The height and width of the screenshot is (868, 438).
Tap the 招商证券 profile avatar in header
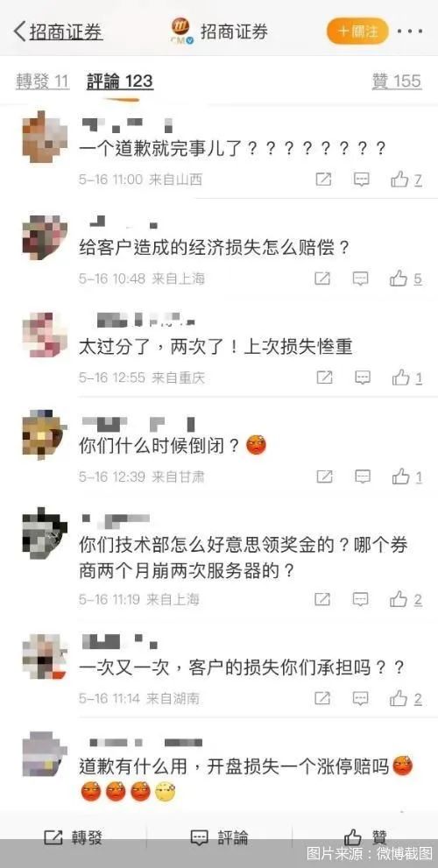(x=181, y=31)
